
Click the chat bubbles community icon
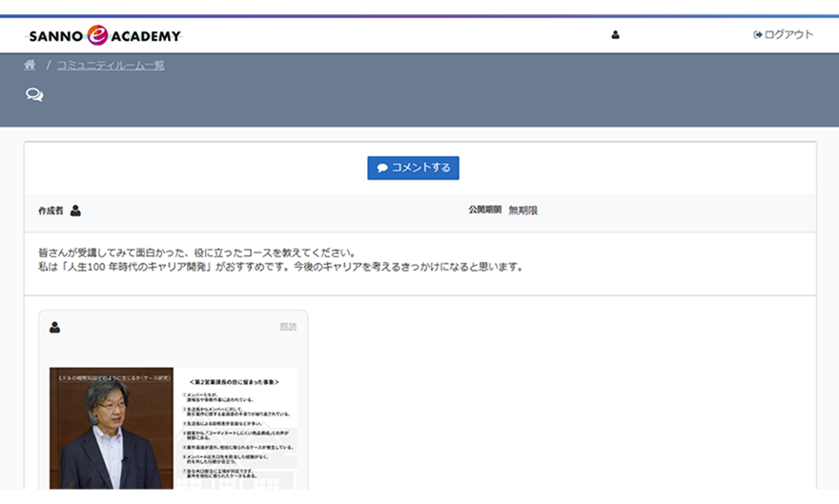[x=34, y=94]
